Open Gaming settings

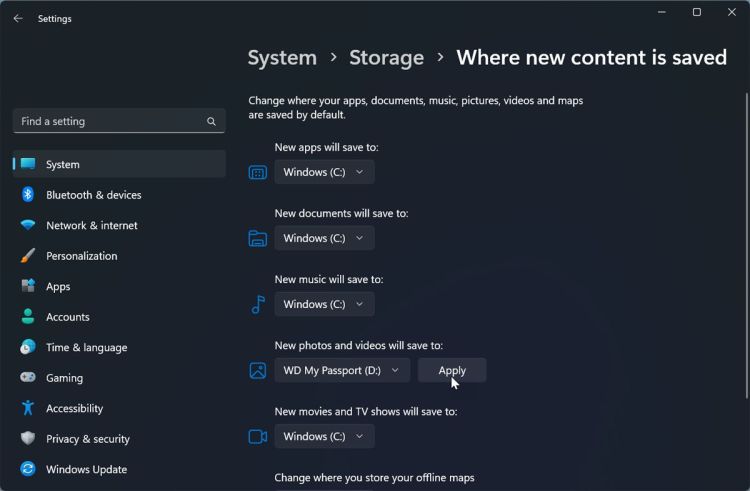point(64,378)
